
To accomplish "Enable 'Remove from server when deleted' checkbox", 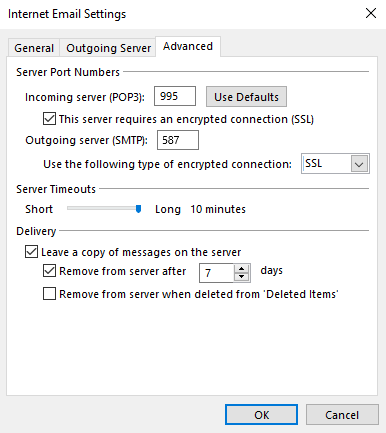I will click(x=49, y=294).
